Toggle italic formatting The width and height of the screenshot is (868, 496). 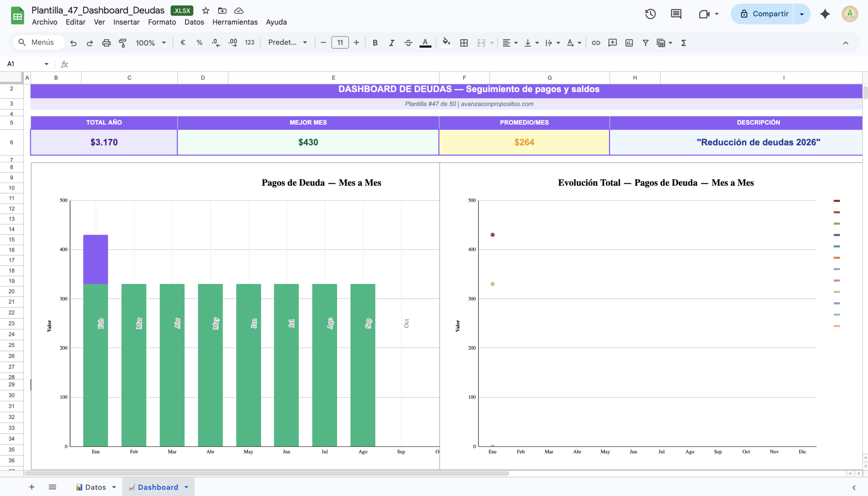[392, 43]
